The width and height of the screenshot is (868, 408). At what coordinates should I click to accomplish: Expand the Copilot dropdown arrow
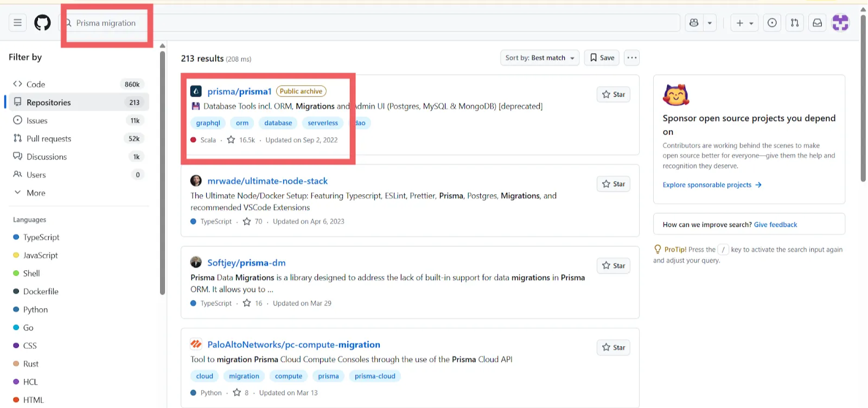point(710,23)
